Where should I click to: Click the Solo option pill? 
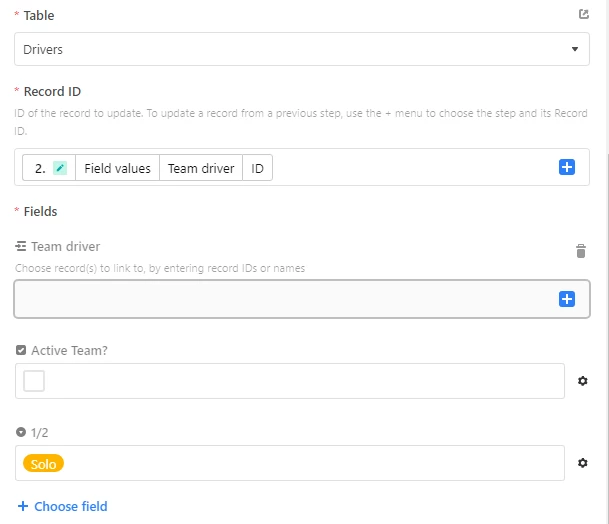(43, 463)
